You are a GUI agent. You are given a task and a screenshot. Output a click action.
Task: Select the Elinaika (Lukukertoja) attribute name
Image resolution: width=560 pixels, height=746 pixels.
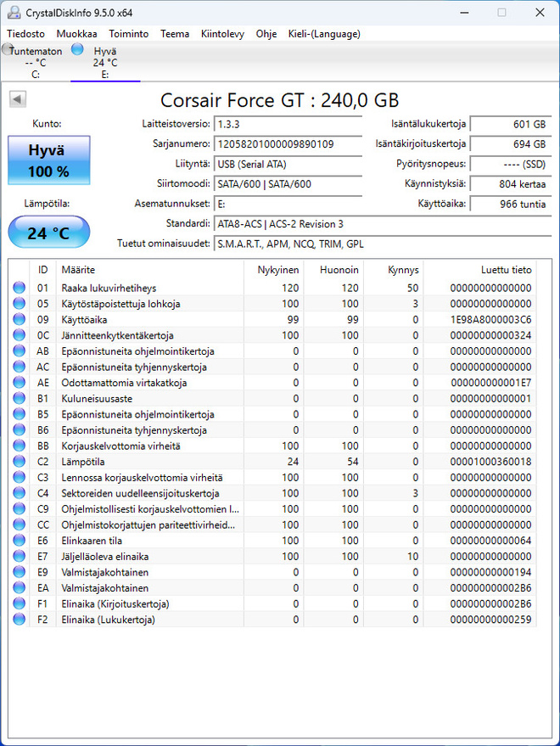point(108,620)
